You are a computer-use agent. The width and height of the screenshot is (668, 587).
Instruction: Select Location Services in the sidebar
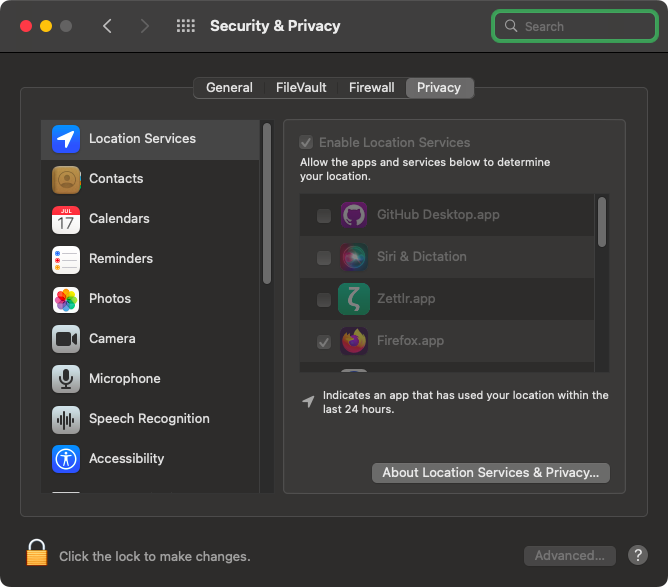coord(142,139)
